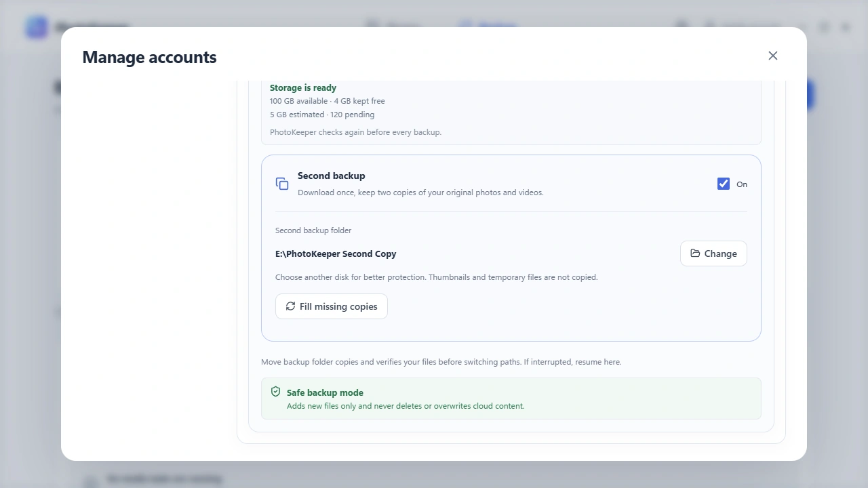
Task: Click Fill missing copies button
Action: click(x=332, y=306)
